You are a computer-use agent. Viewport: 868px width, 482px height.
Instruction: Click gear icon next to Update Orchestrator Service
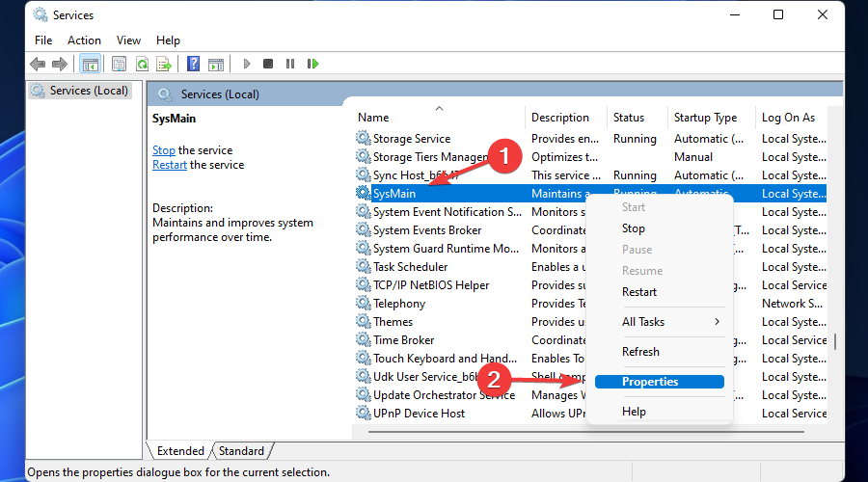pyautogui.click(x=364, y=394)
